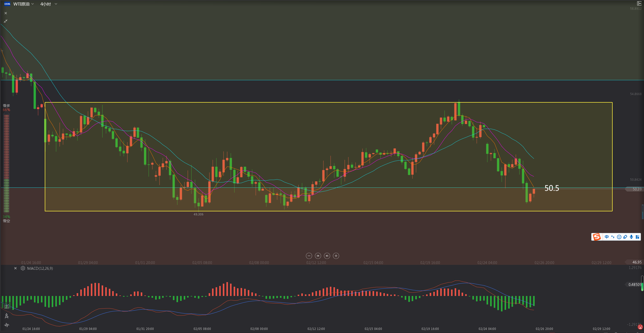The width and height of the screenshot is (644, 333).
Task: Click the 01/24 16:00 MACD time label
Action: coord(31,329)
